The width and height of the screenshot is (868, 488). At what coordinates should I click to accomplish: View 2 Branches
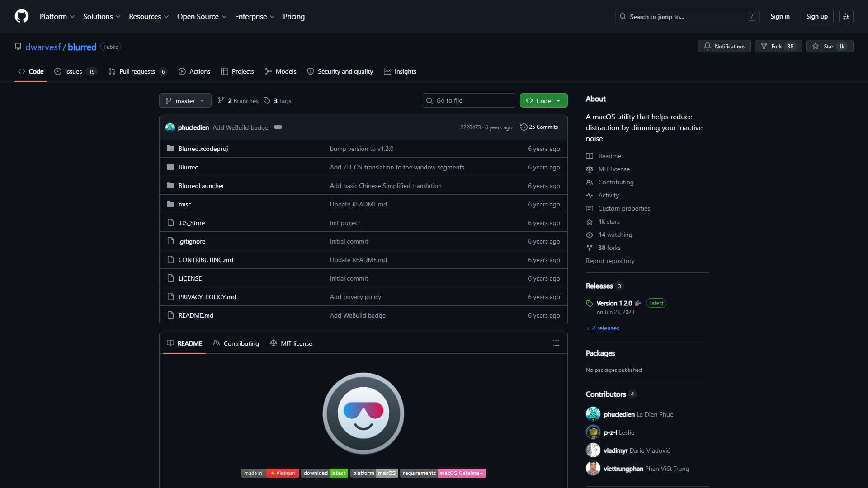click(x=238, y=100)
